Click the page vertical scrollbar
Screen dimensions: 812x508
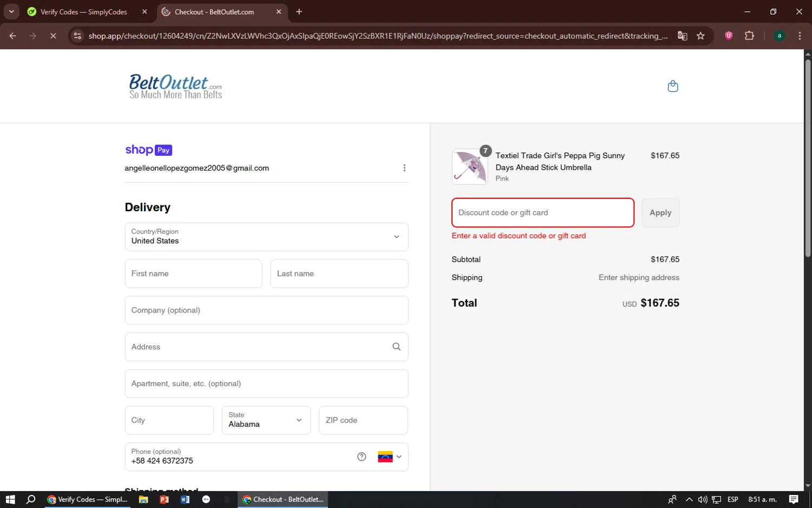[x=808, y=157]
